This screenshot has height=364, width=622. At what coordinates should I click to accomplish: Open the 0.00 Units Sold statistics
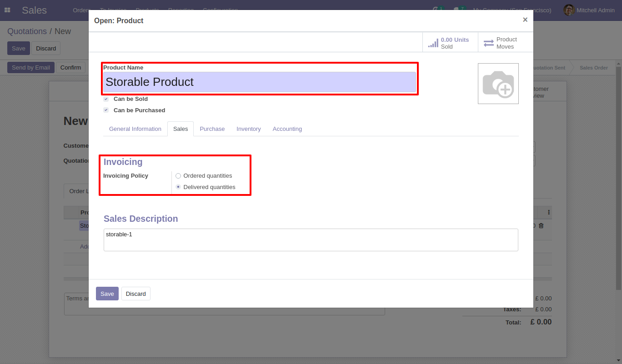click(450, 43)
